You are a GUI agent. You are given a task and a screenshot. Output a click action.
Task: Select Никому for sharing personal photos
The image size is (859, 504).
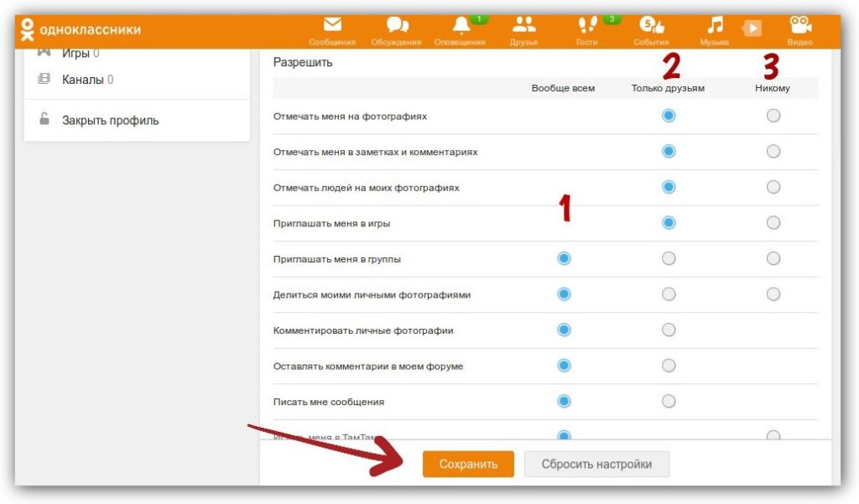(x=773, y=294)
